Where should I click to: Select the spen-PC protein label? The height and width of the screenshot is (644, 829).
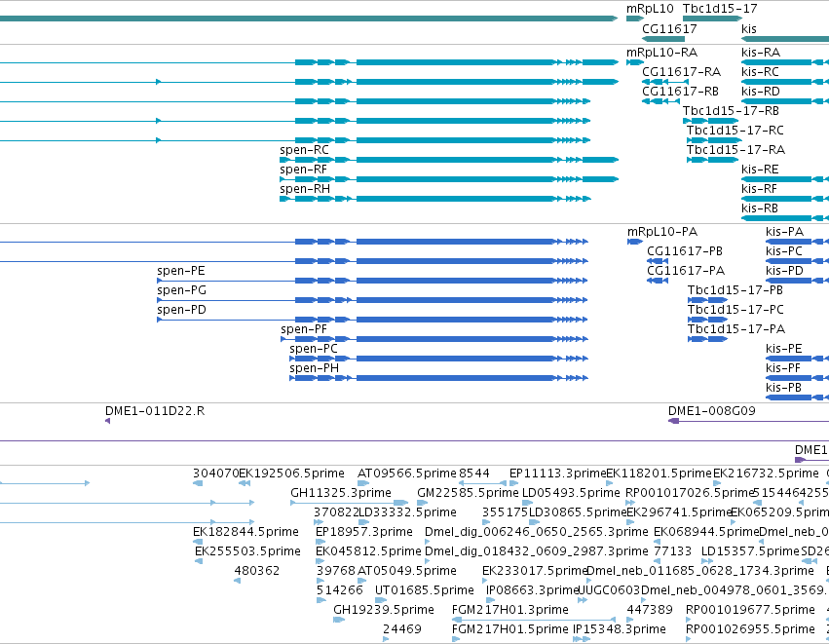tap(314, 349)
